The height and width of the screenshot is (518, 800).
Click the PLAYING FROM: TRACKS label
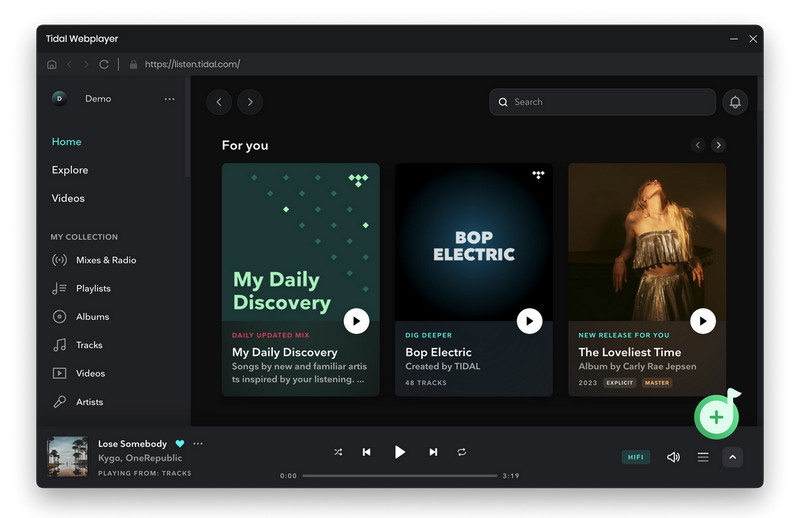coord(144,473)
